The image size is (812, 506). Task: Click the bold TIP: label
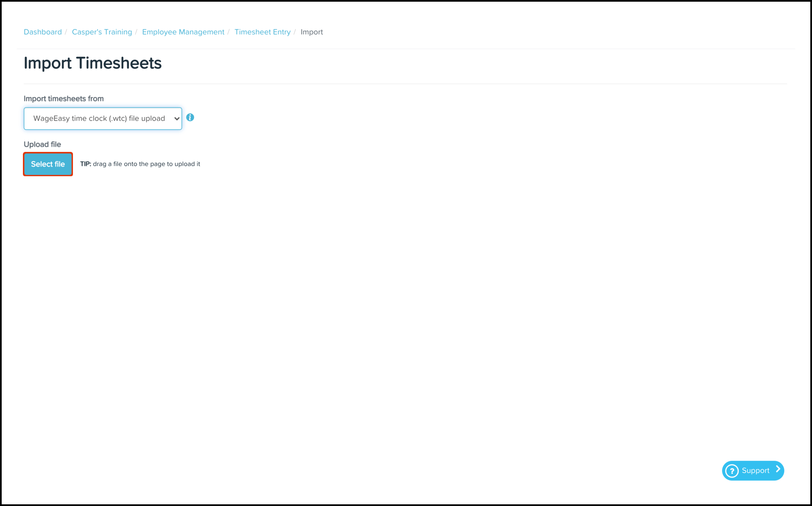pos(85,164)
